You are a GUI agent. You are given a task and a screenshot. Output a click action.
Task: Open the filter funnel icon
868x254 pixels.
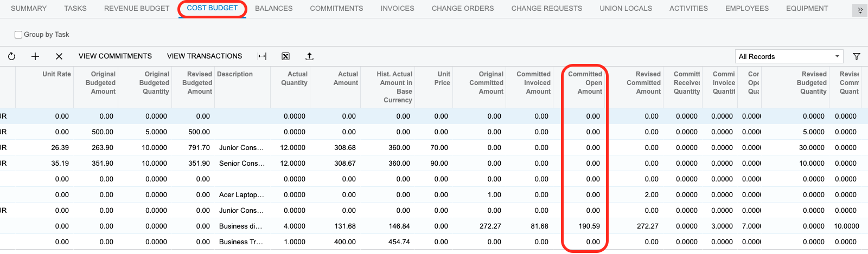point(857,56)
